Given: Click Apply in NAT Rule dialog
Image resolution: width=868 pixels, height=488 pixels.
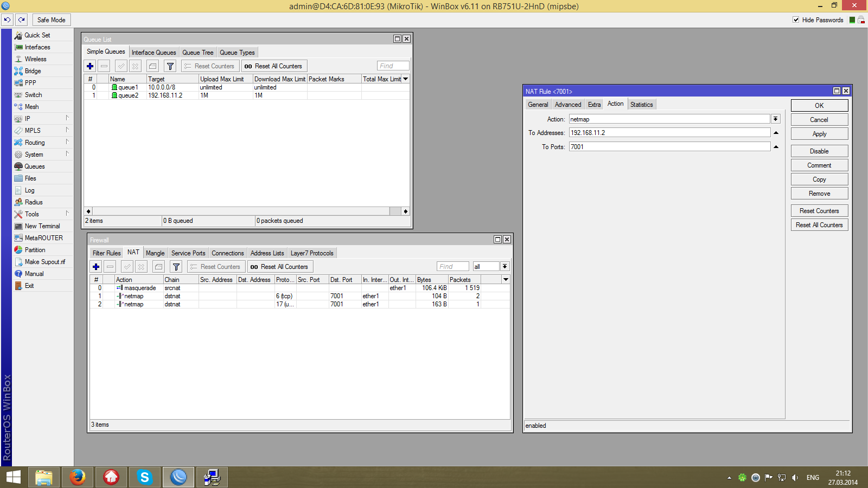Looking at the screenshot, I should point(819,134).
